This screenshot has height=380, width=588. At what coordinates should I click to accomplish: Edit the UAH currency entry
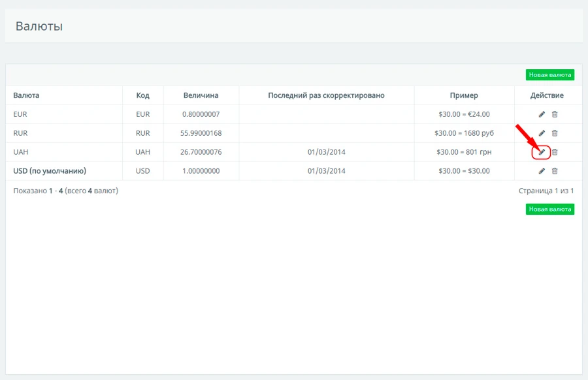click(x=542, y=152)
